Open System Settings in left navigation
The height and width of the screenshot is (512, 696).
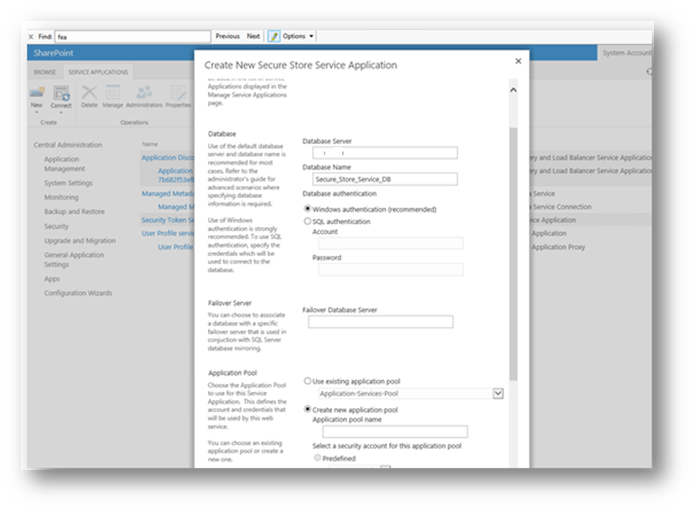click(x=68, y=183)
